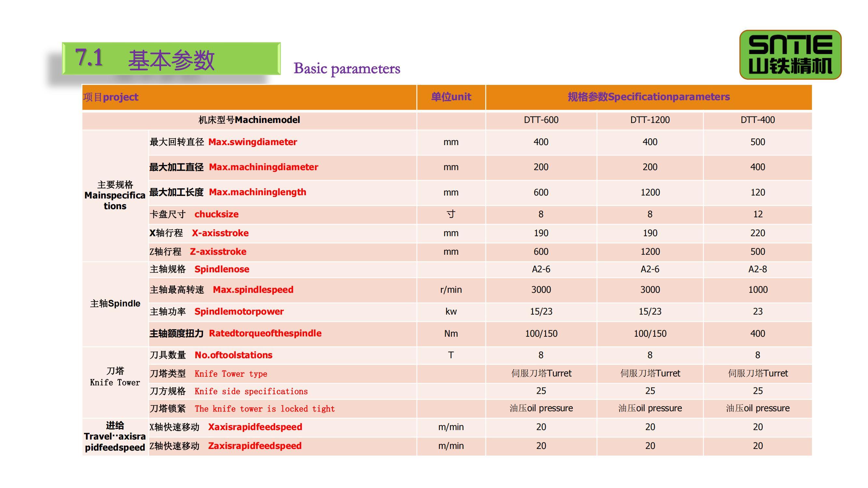Click the 500 swing diameter value for DTT-400
Screen dimensions: 868x488
coord(757,142)
